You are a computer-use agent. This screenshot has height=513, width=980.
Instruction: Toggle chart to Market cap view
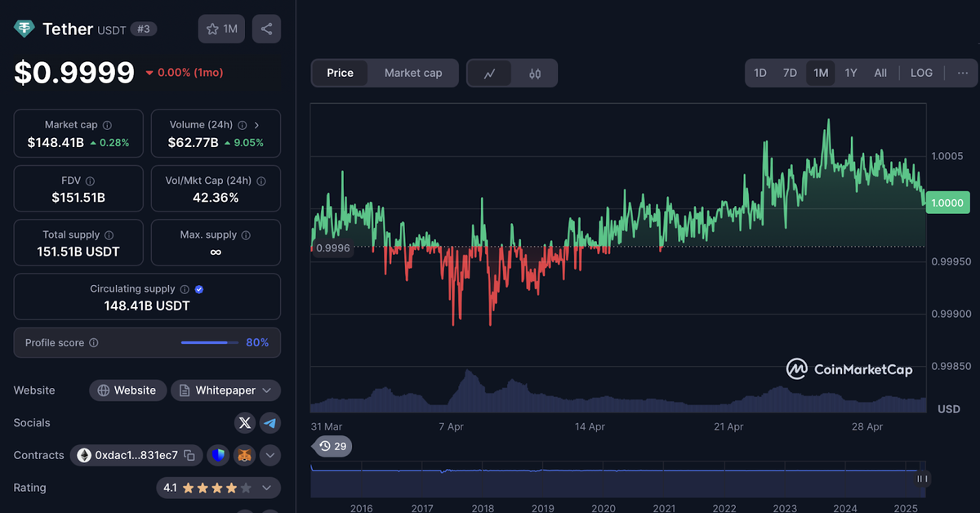click(x=412, y=73)
